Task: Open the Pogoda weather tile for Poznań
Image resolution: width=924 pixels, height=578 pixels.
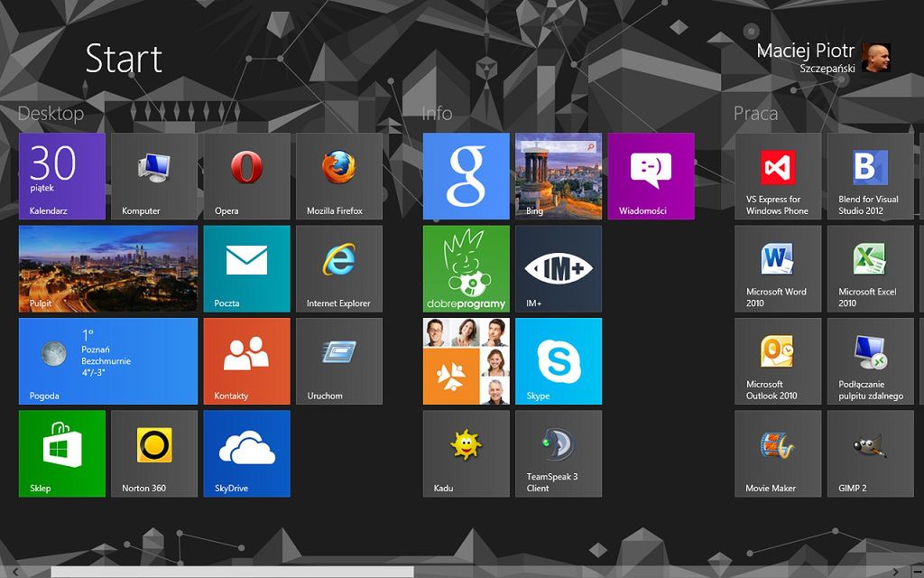Action: 108,361
